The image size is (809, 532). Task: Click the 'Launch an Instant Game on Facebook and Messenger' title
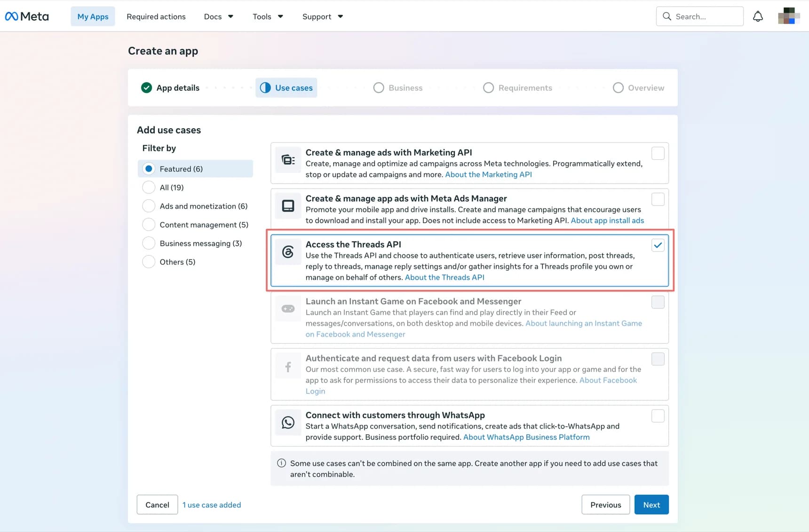[x=413, y=301]
